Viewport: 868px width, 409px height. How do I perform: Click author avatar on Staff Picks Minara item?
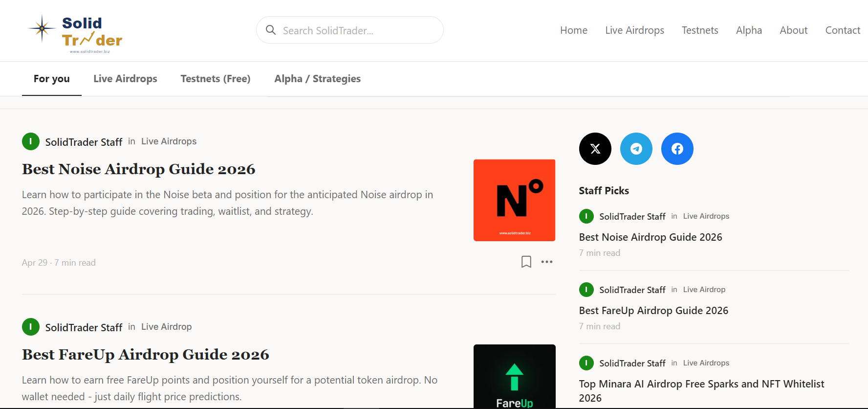point(586,363)
